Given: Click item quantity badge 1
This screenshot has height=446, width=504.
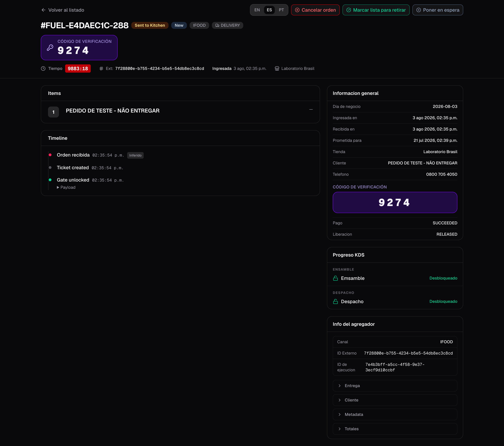Looking at the screenshot, I should 53,112.
